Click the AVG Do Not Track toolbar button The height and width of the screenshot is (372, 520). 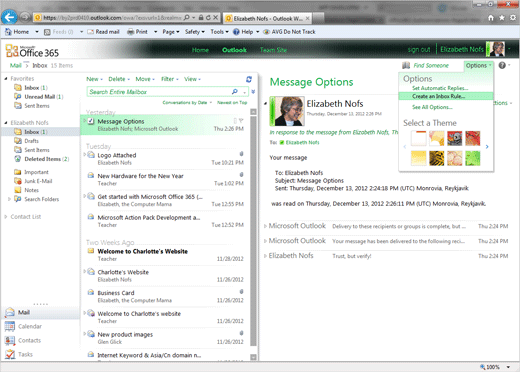[x=289, y=32]
